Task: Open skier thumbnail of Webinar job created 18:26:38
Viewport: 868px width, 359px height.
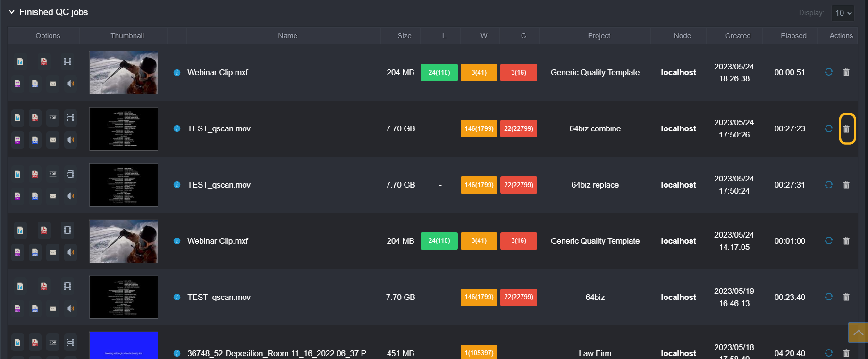Action: tap(124, 73)
